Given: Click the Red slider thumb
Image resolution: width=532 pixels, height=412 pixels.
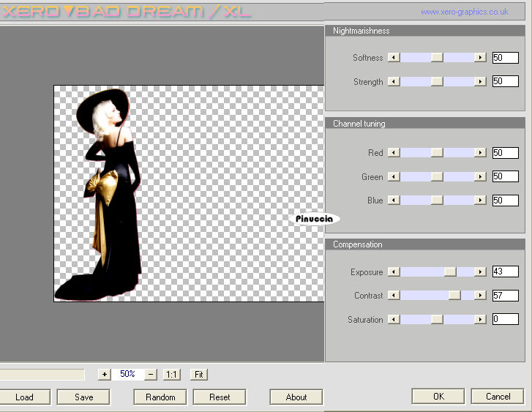Looking at the screenshot, I should (437, 153).
